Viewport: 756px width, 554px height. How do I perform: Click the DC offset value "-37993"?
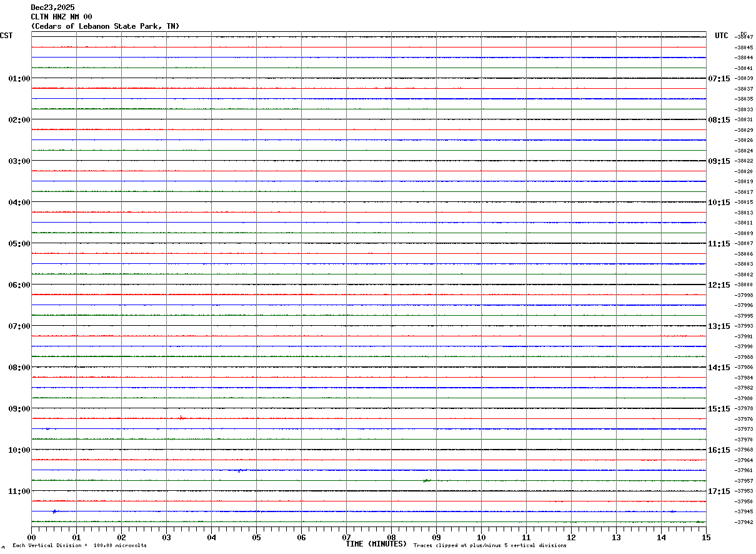[x=744, y=326]
